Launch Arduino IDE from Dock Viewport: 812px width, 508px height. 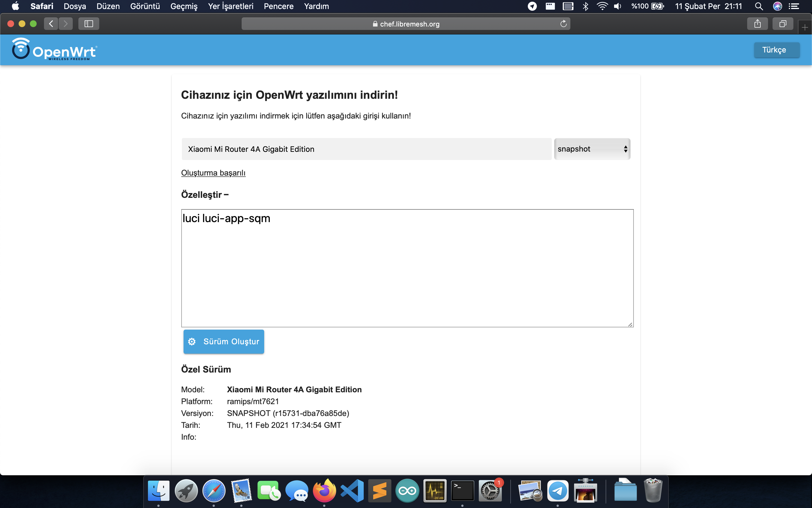[407, 491]
